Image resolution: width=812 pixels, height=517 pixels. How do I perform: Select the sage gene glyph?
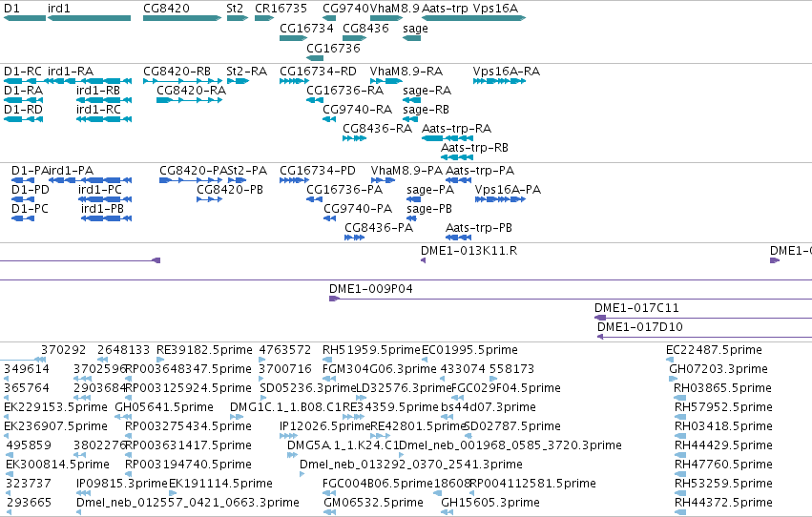click(411, 38)
